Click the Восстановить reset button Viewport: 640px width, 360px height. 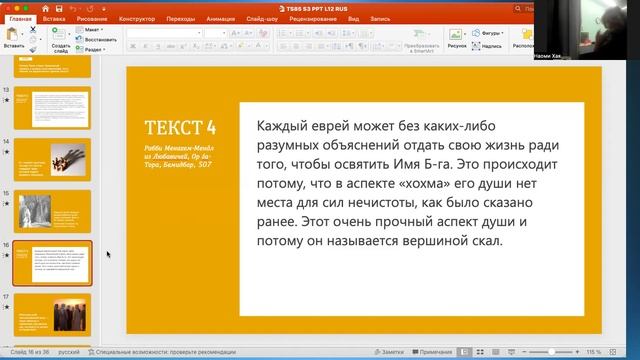point(96,40)
